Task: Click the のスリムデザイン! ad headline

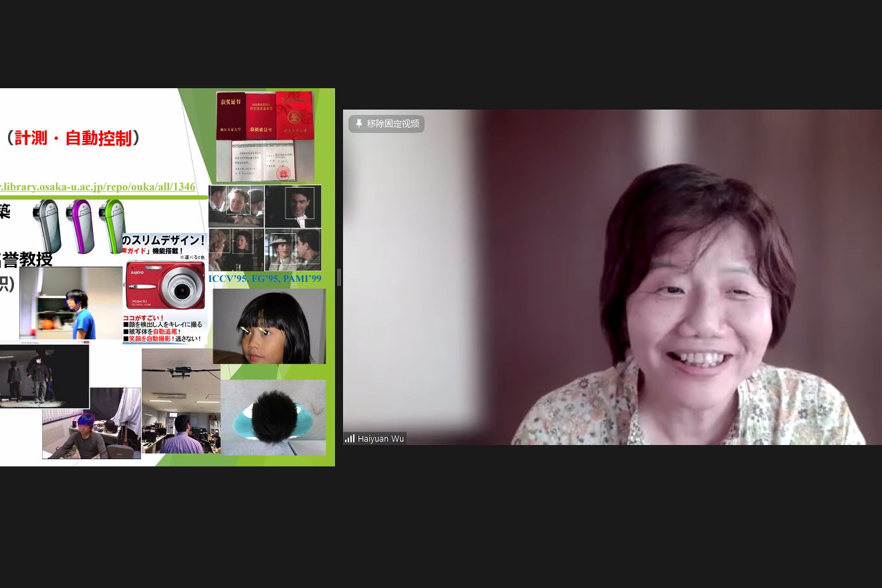Action: click(x=163, y=240)
